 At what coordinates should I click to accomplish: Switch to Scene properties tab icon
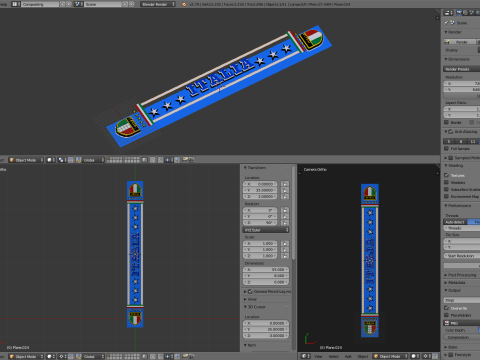tap(471, 13)
